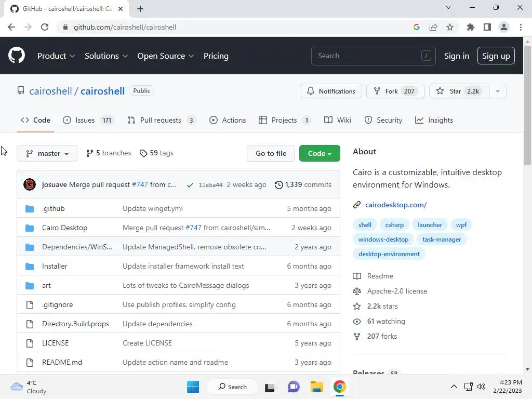Click the page vertical scrollbar
532x399 pixels.
527,105
